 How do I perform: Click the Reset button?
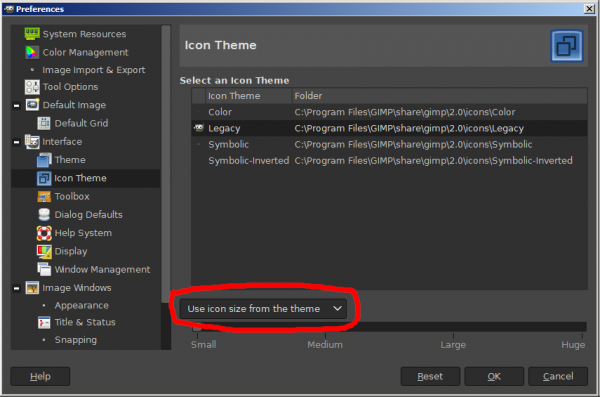pyautogui.click(x=430, y=376)
